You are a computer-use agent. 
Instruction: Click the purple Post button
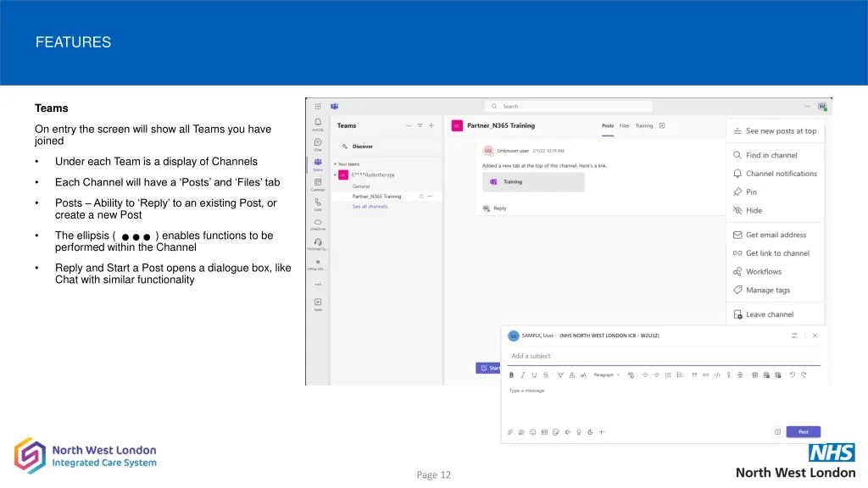[804, 431]
